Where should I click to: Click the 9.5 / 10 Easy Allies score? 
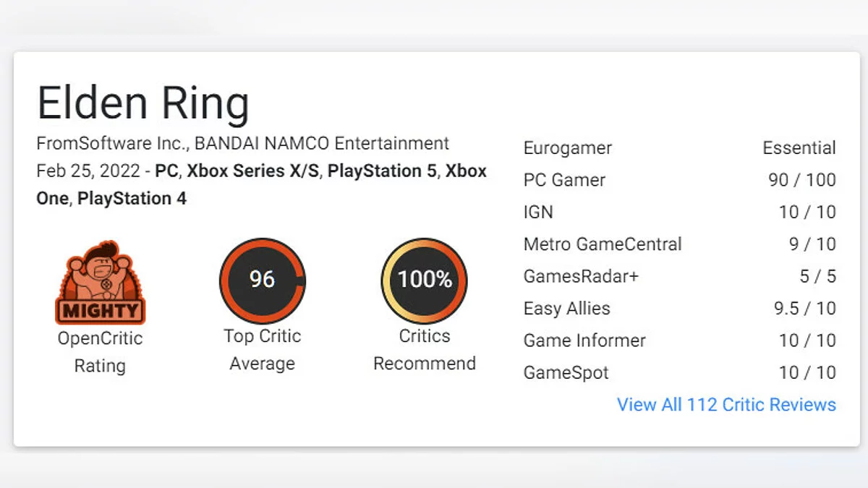point(804,308)
